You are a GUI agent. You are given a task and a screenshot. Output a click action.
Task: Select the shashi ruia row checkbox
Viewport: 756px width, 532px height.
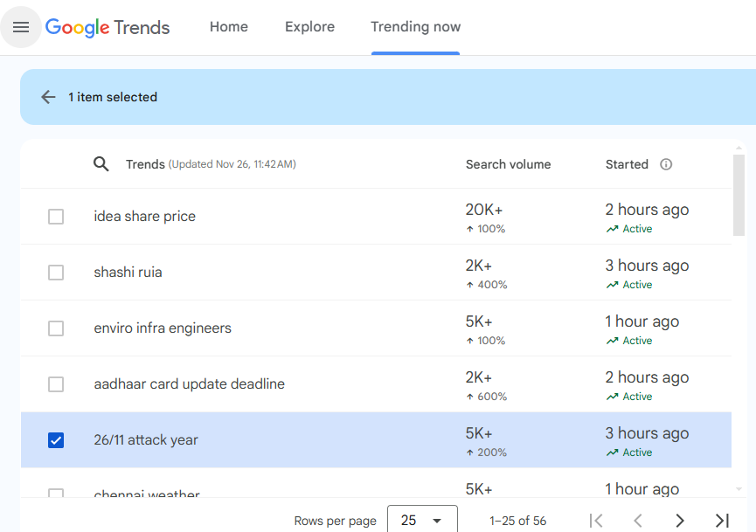tap(56, 273)
